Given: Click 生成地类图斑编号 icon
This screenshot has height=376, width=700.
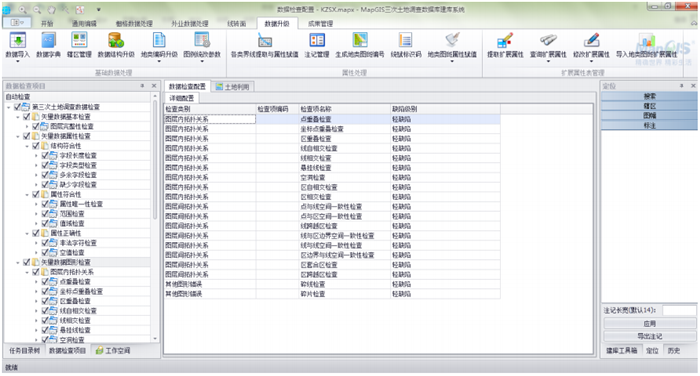Looking at the screenshot, I should tap(360, 41).
